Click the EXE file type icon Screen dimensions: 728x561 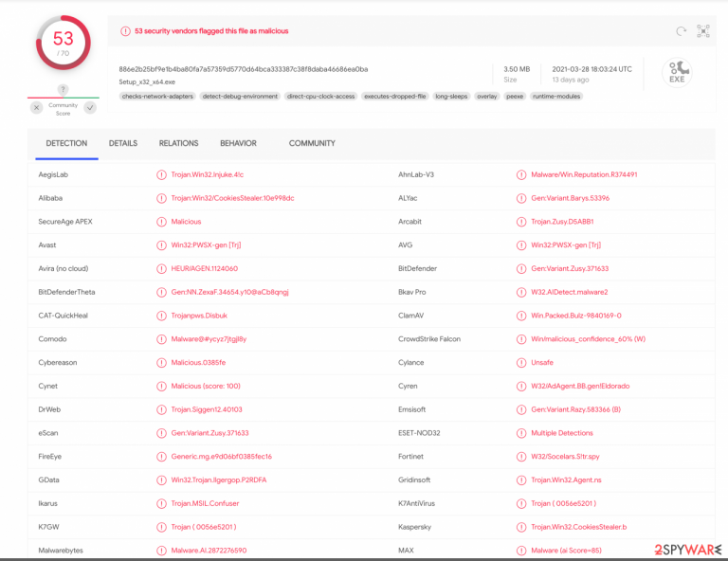pos(677,72)
